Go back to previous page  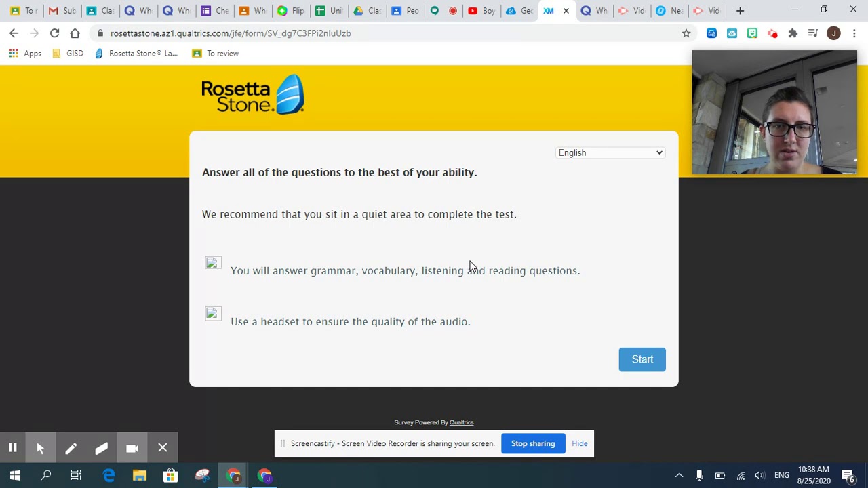pos(14,33)
